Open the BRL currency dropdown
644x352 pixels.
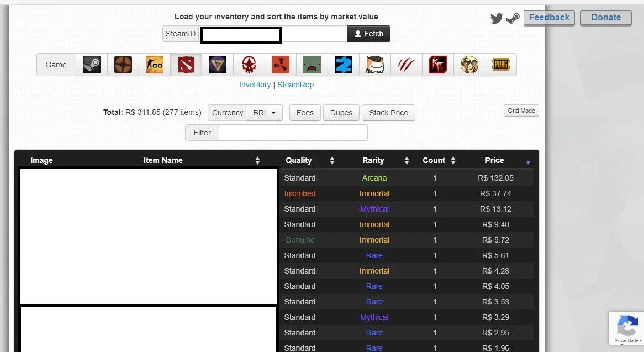point(264,113)
